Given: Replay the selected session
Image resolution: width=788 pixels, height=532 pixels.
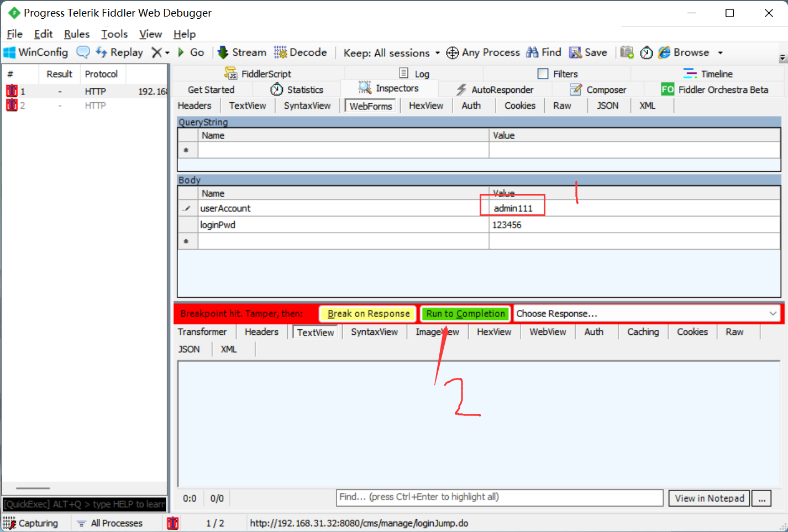Looking at the screenshot, I should 119,52.
